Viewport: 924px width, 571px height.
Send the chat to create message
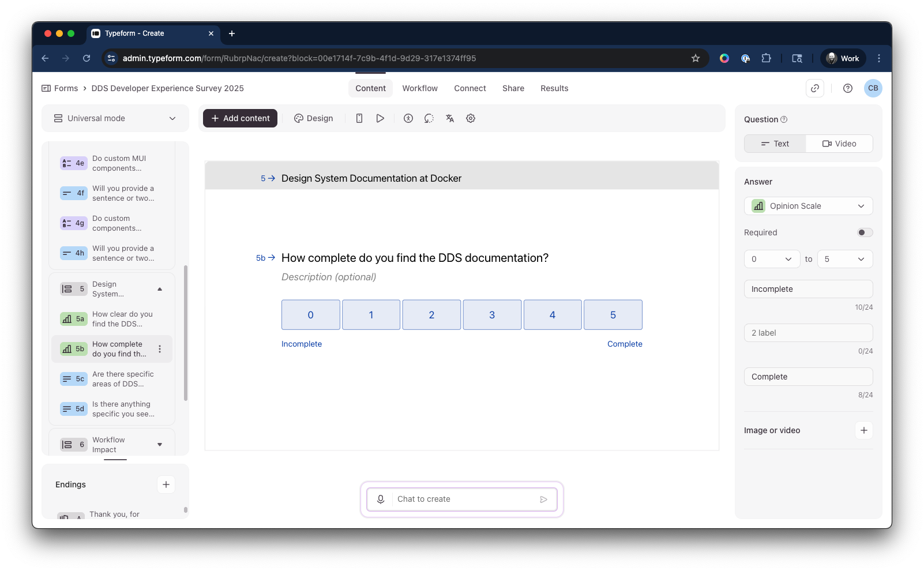543,499
